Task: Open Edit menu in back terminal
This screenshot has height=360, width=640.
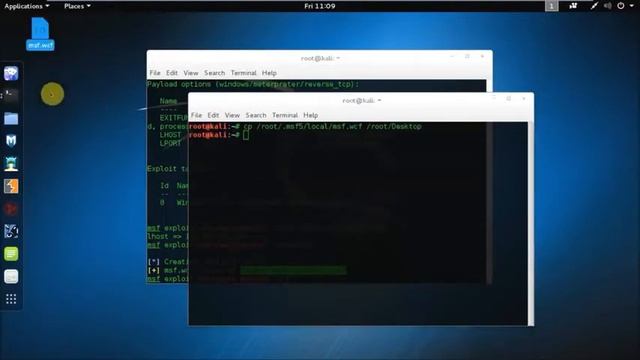Action: point(172,73)
